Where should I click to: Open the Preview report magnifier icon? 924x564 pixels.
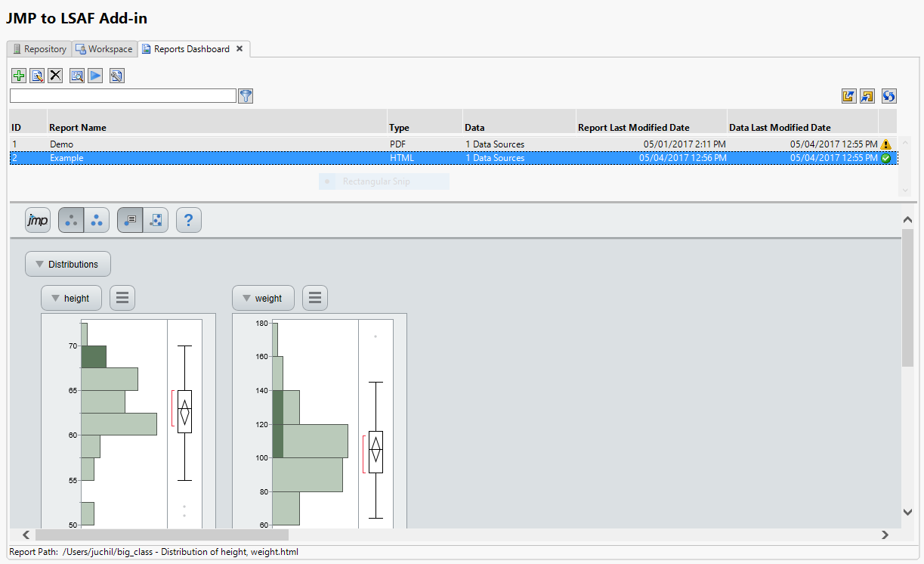pyautogui.click(x=76, y=75)
